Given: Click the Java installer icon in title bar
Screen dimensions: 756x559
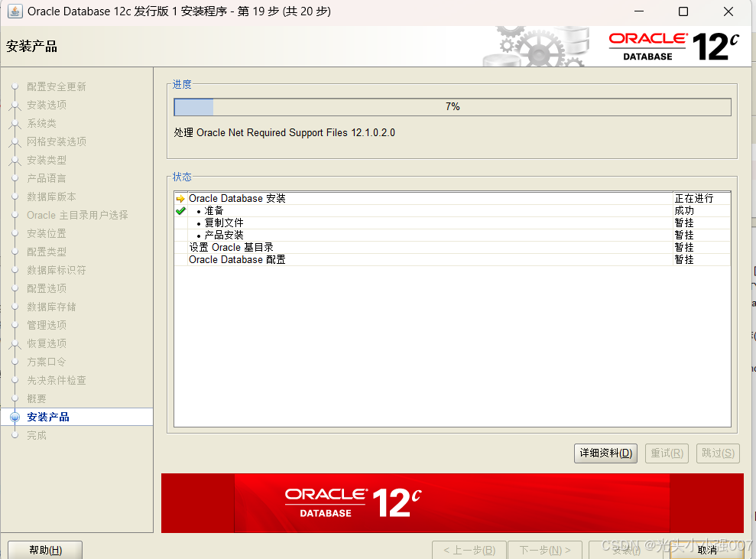Looking at the screenshot, I should [15, 11].
